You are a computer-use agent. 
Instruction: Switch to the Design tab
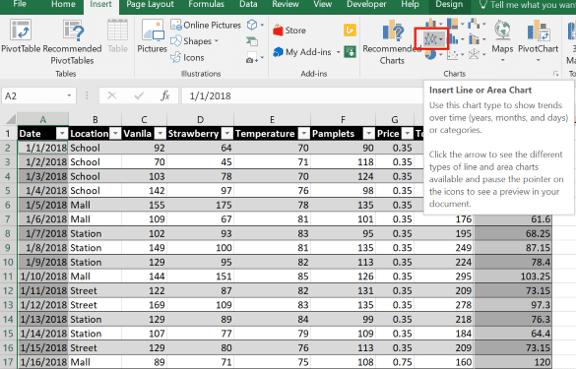pos(449,4)
